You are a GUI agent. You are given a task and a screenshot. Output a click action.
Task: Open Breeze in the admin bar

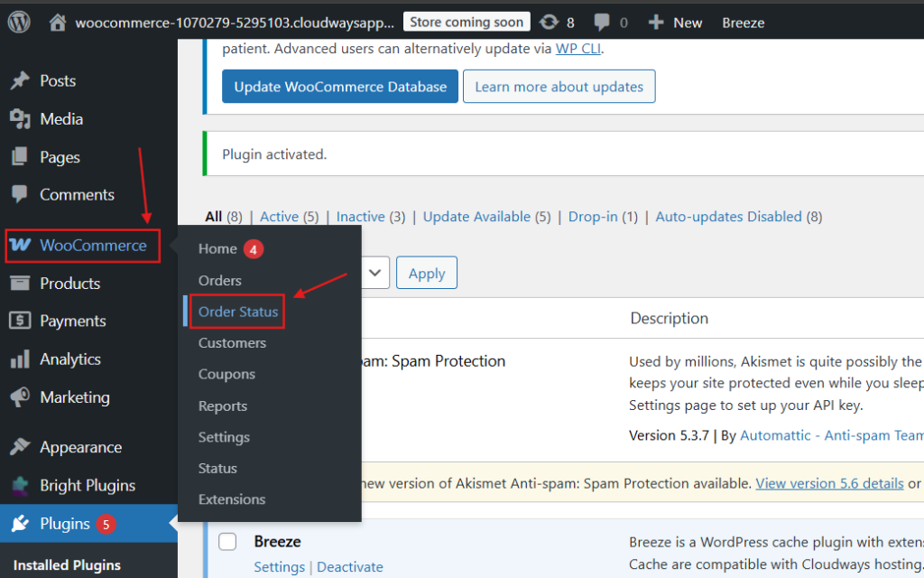pos(744,23)
